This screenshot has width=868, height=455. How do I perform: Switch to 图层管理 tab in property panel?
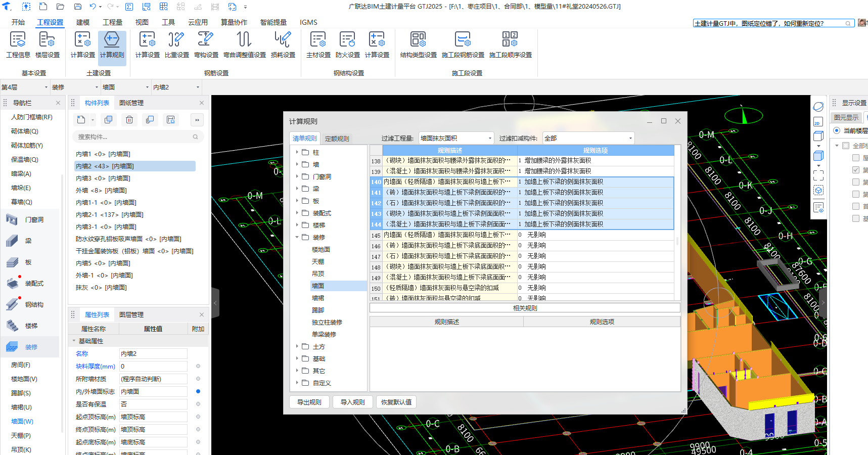(131, 314)
